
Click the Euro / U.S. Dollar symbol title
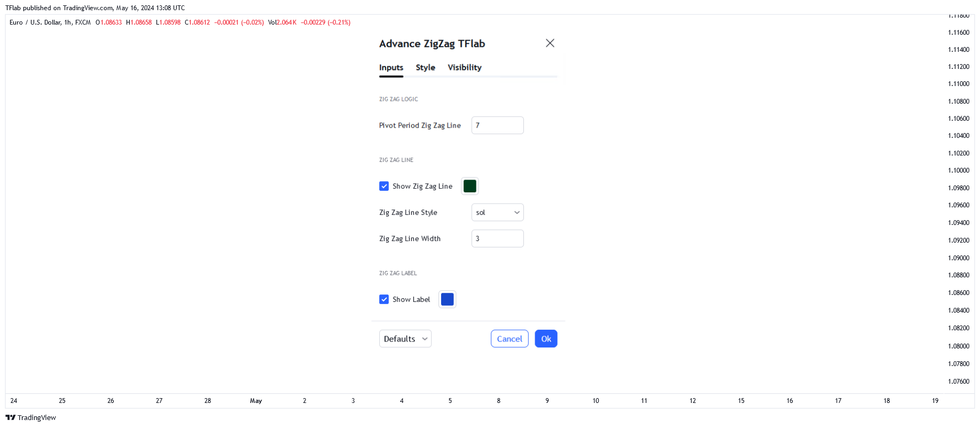click(x=50, y=22)
